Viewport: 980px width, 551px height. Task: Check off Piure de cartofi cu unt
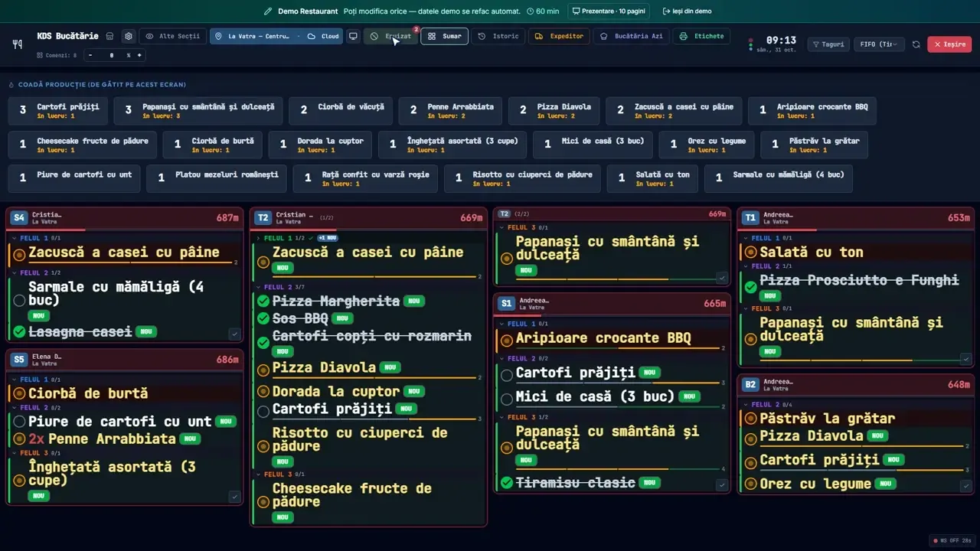coord(19,422)
